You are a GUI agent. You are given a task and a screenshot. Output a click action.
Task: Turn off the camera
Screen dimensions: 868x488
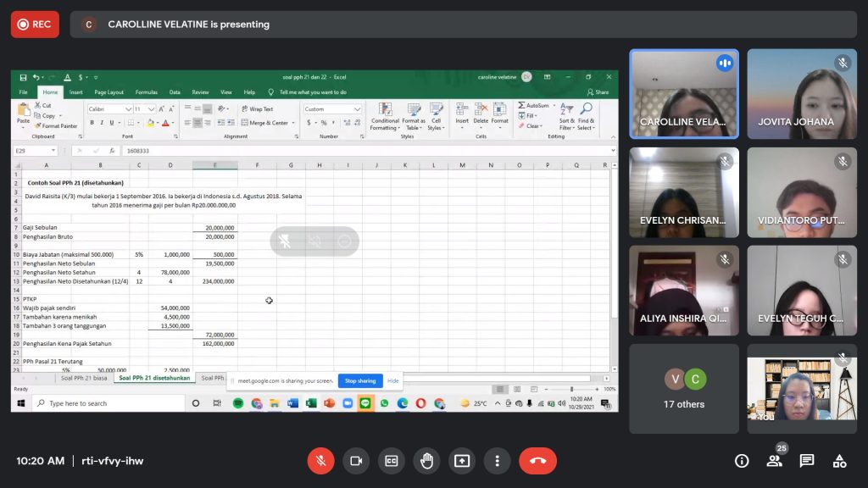356,461
